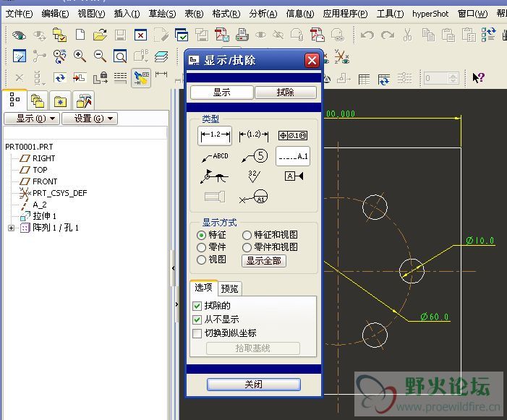Click the layers stack icon
The image size is (507, 420).
161,56
